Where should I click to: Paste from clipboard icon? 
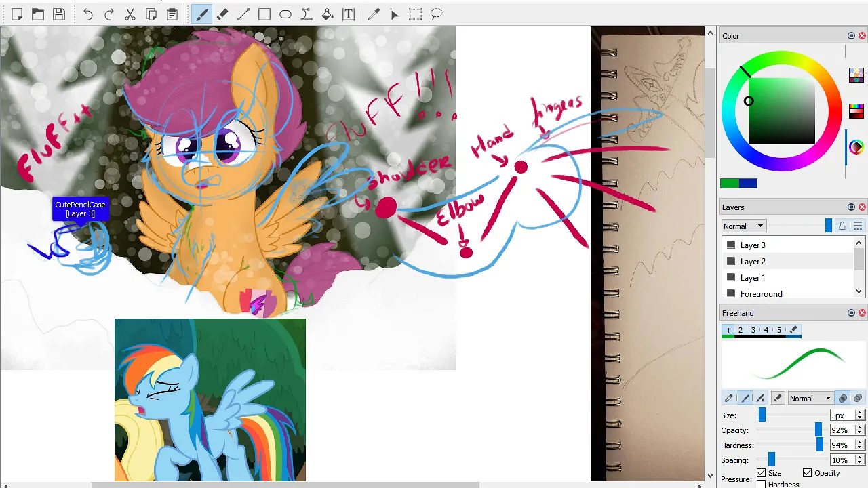click(172, 14)
